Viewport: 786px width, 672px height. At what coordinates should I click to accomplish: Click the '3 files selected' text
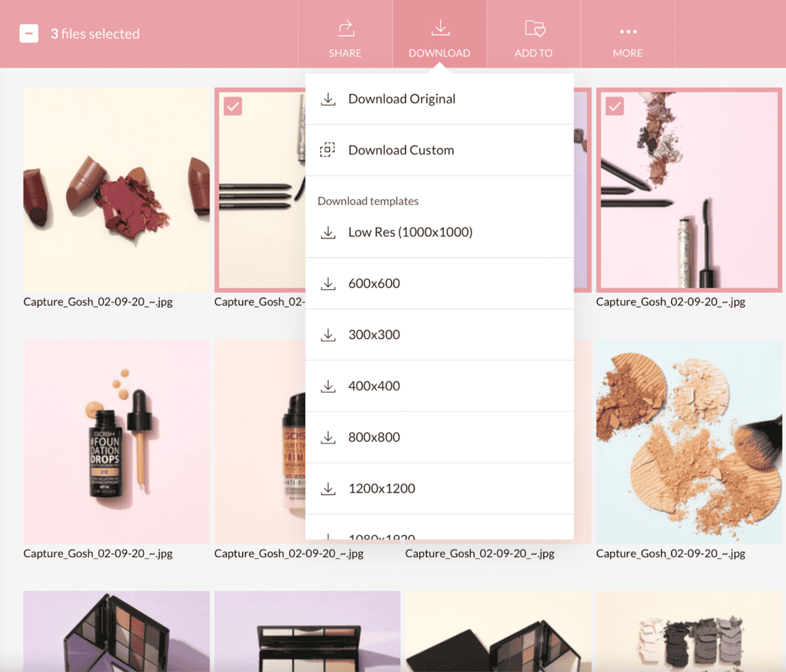(95, 33)
